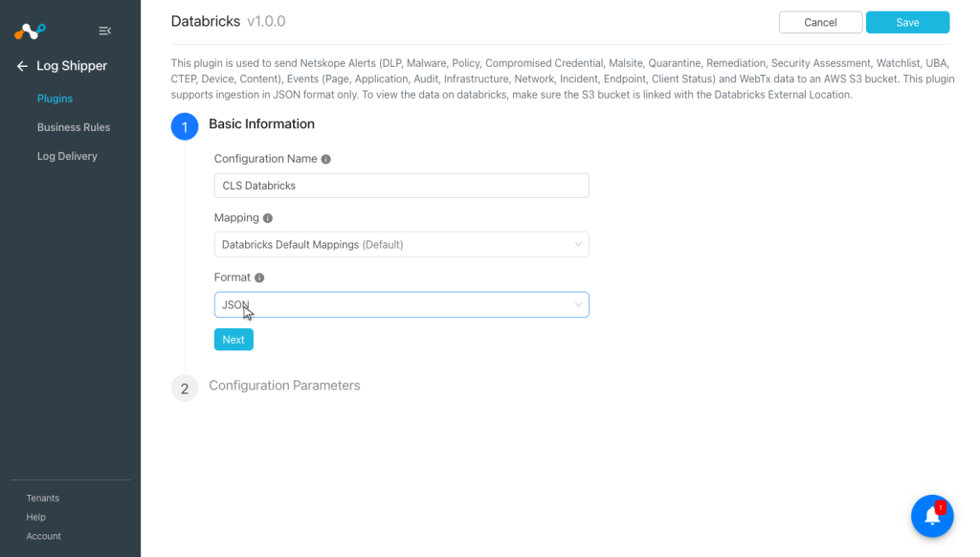Show Mapping info tooltip icon
Viewport: 980px width, 557px height.
point(268,218)
